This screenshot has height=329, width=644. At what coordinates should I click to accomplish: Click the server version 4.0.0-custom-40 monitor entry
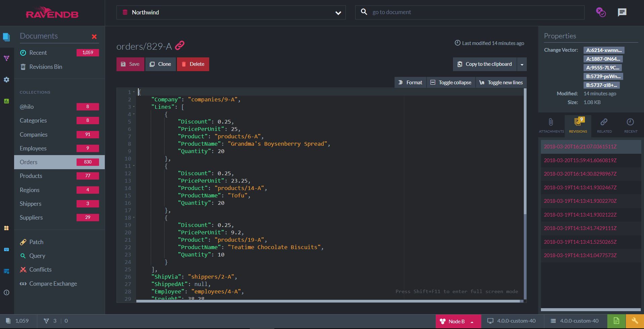pos(511,321)
